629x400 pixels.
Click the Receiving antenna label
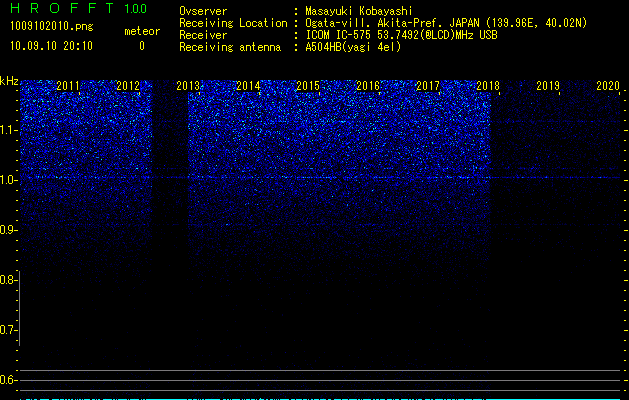pyautogui.click(x=230, y=47)
